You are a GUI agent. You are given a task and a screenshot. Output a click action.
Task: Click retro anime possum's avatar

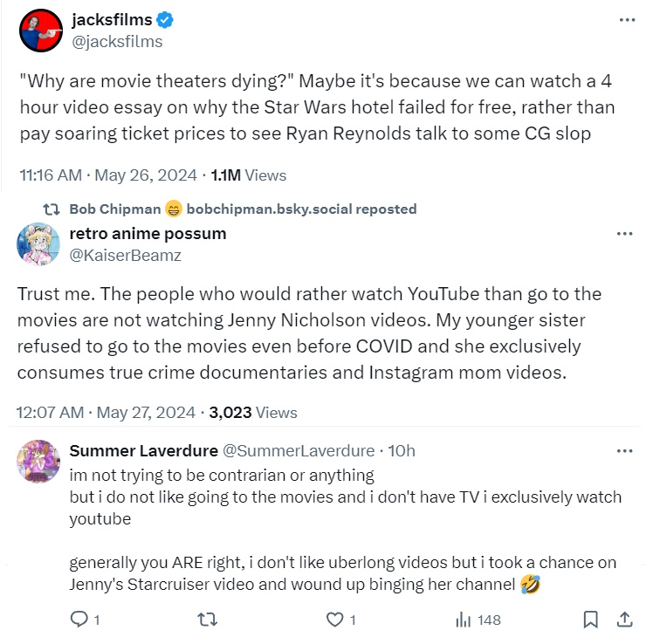[38, 244]
